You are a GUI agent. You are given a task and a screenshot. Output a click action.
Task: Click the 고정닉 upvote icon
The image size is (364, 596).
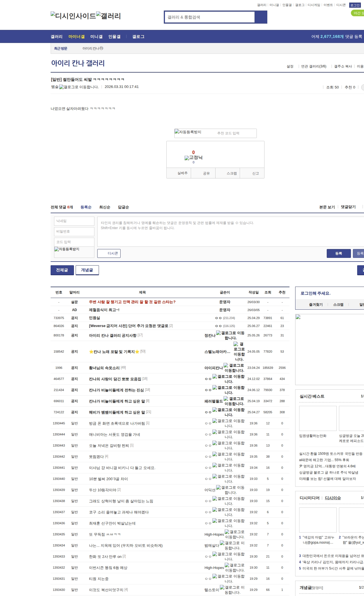click(x=187, y=158)
